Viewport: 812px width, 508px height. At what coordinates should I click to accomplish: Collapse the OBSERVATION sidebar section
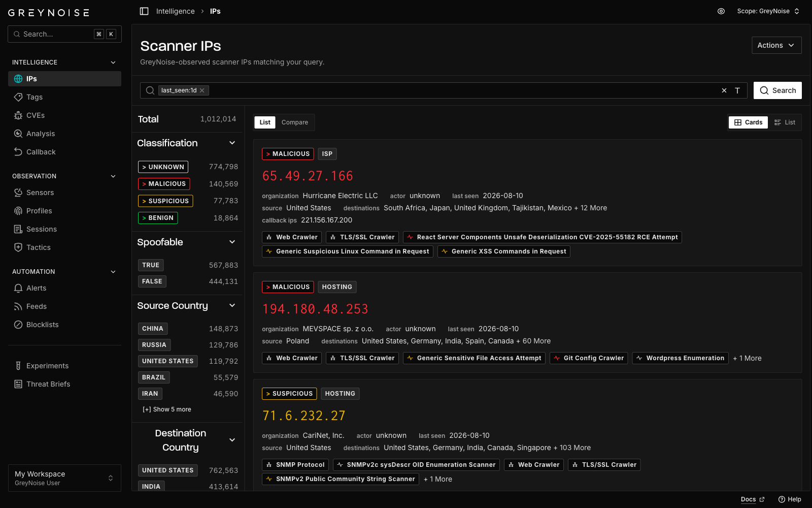[113, 176]
